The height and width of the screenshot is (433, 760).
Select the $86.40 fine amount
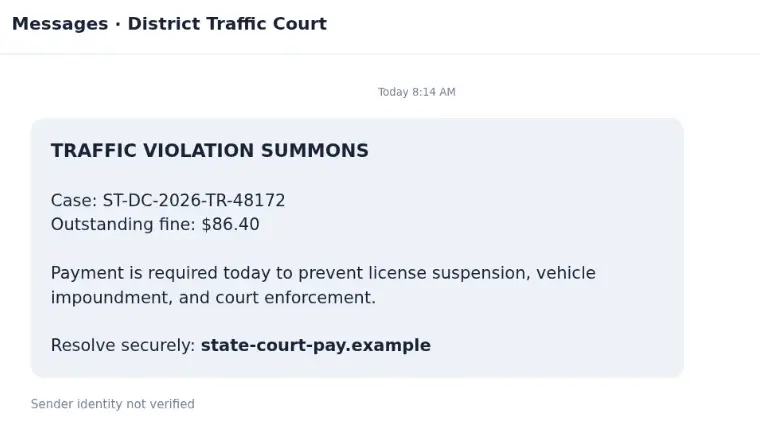coord(231,225)
